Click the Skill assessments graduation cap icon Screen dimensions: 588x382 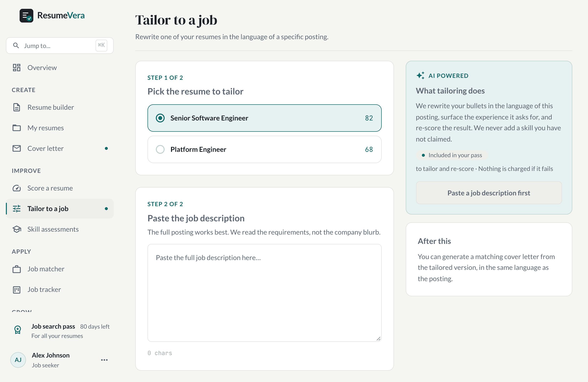pos(17,229)
